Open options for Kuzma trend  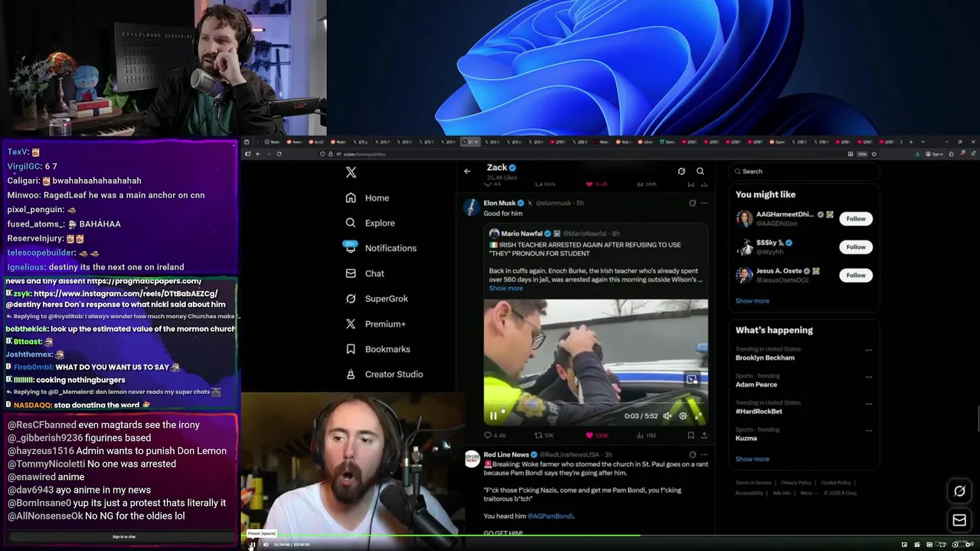868,431
